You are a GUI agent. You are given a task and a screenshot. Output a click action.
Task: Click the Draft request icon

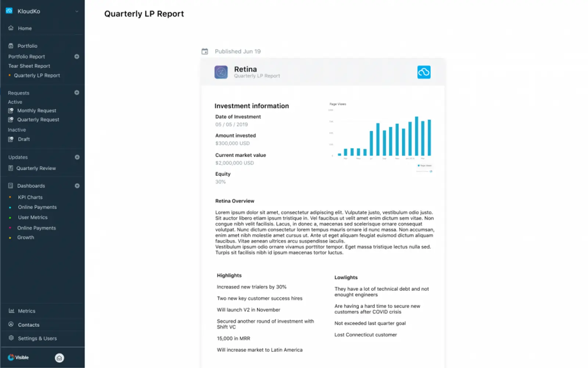11,139
